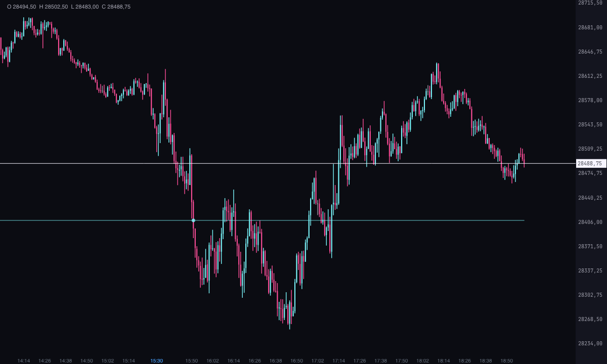Click the 16:26 time axis label
Image resolution: width=607 pixels, height=364 pixels.
(x=254, y=360)
